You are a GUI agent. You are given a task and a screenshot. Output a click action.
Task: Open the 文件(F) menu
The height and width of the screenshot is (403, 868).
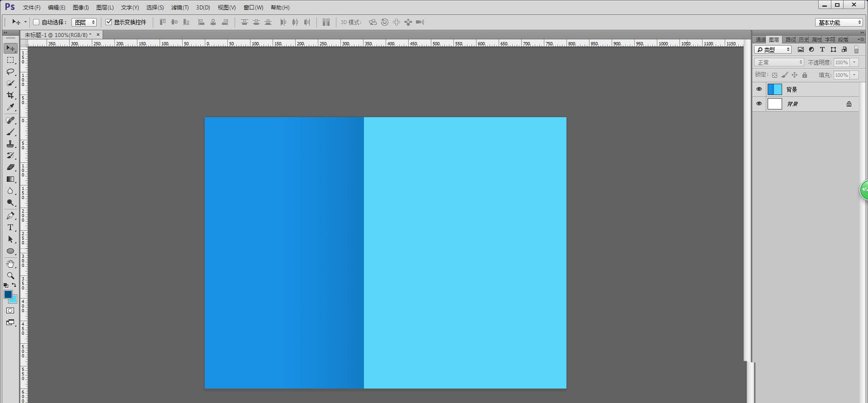pos(32,8)
